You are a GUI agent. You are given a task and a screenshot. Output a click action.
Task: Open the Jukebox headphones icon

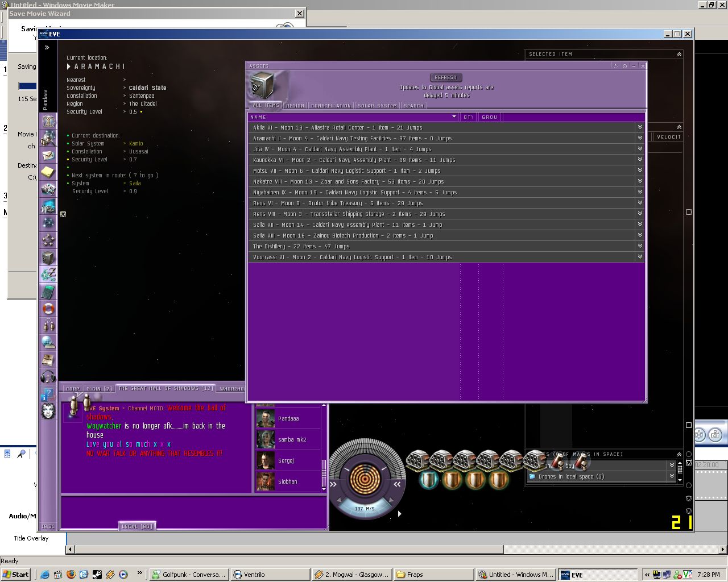coord(48,377)
